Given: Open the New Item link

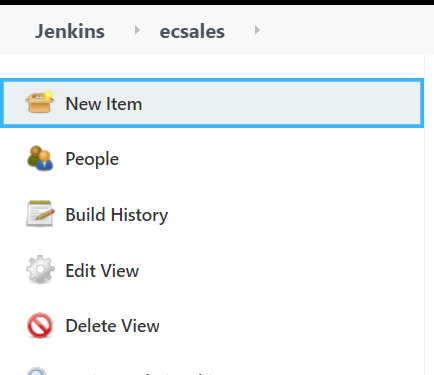Looking at the screenshot, I should (x=104, y=103).
